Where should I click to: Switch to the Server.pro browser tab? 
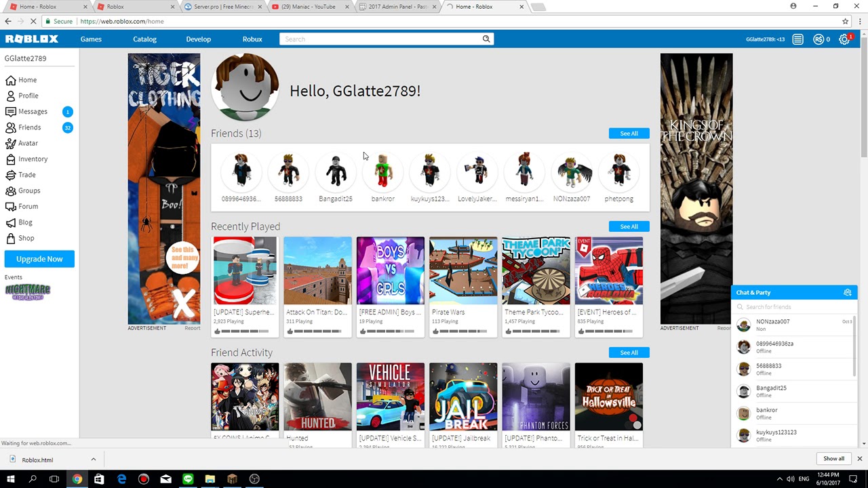[222, 7]
